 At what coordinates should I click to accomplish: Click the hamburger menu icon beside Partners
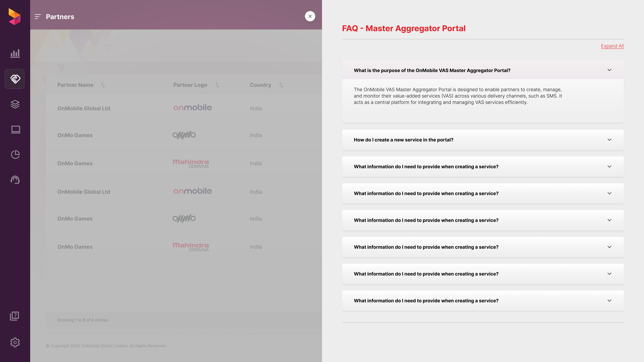pos(38,17)
